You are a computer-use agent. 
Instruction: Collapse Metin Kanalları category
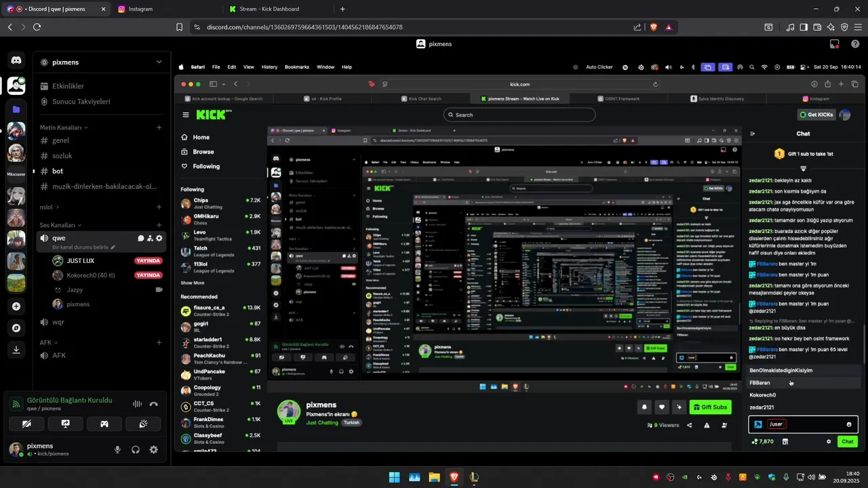[64, 127]
